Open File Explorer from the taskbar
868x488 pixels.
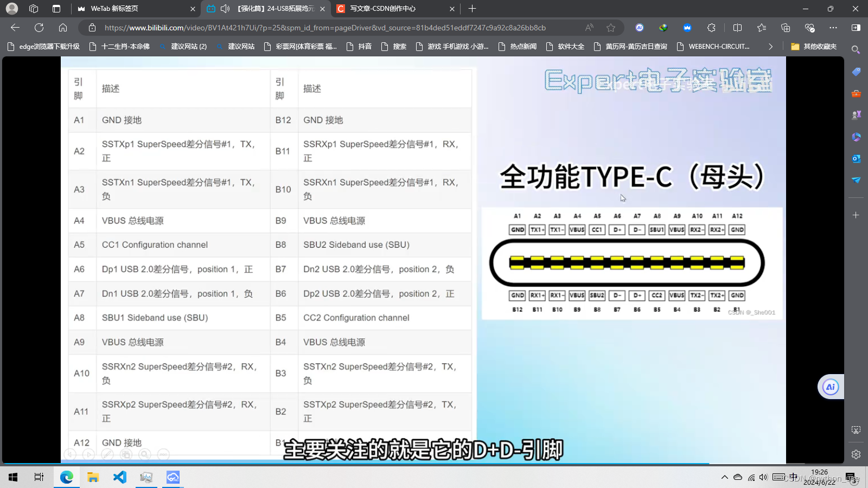pyautogui.click(x=93, y=477)
